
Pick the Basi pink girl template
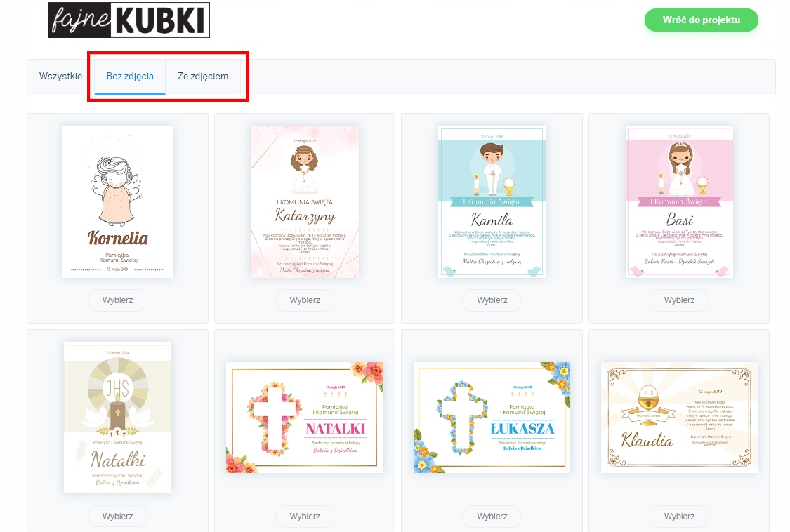tap(679, 201)
